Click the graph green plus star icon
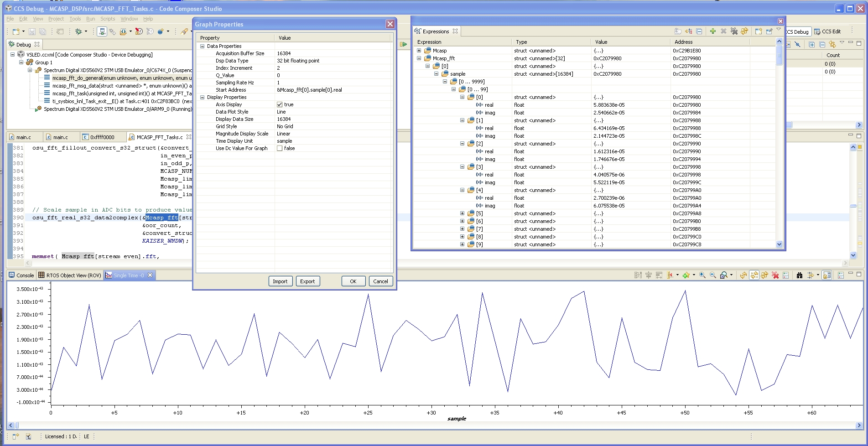Screen dimensions: 868x446 click(686, 275)
